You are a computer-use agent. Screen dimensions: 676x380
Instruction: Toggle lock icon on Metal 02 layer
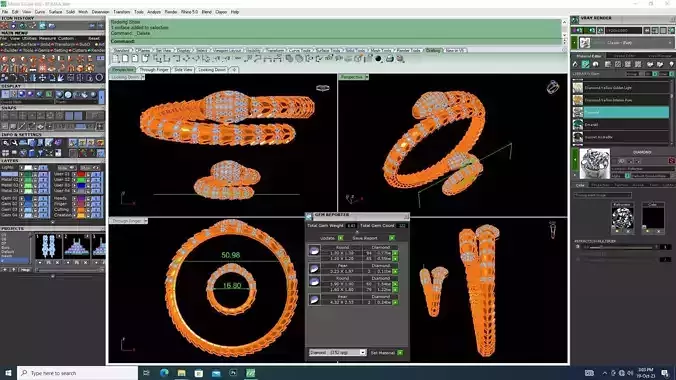click(36, 179)
